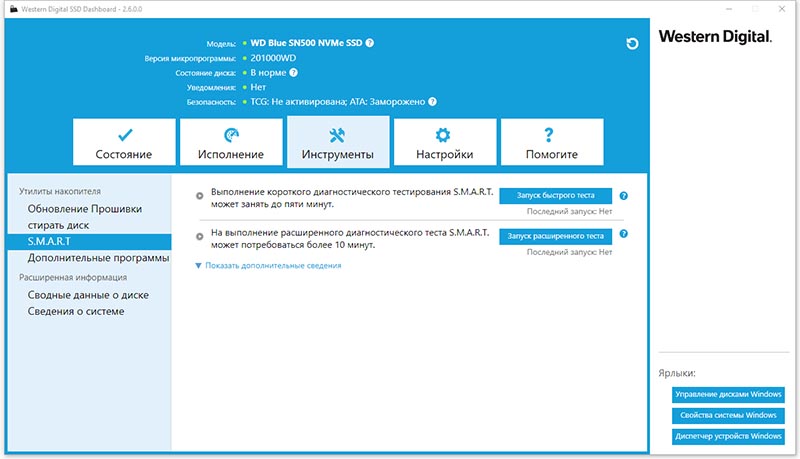Switch to the Исполнение tab
Screen dimensions: 800x459
(231, 142)
